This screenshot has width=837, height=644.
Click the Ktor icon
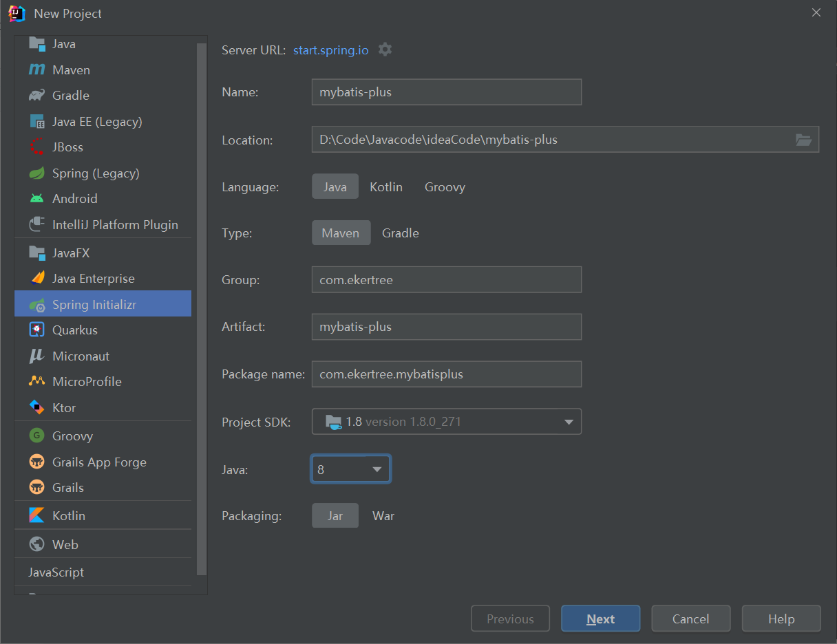point(37,408)
